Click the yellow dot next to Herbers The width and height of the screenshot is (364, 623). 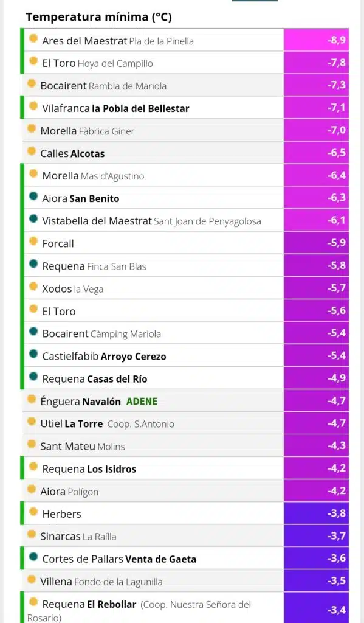34,511
